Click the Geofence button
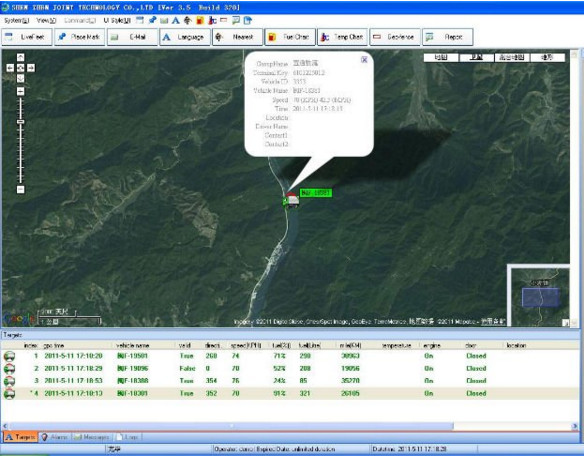The image size is (584, 457). (395, 37)
